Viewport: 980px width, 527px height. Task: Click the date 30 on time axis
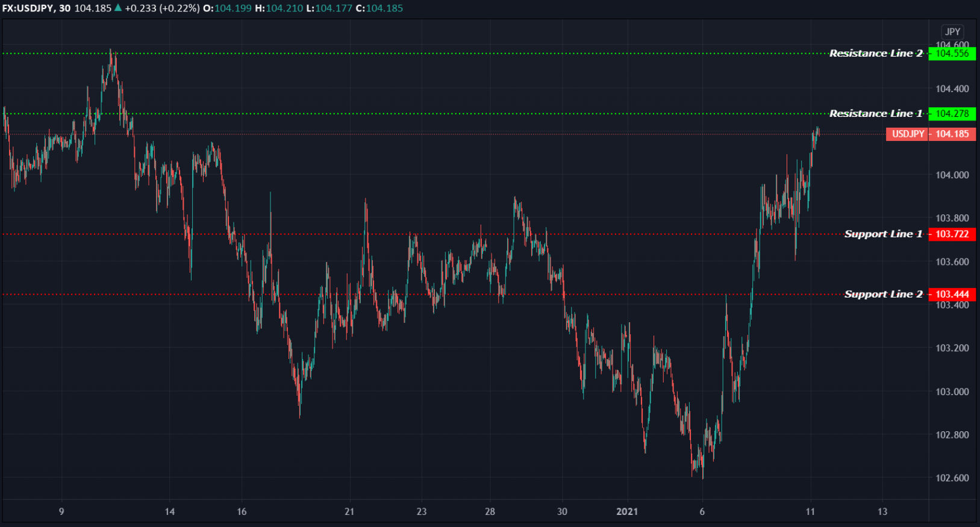pos(562,511)
